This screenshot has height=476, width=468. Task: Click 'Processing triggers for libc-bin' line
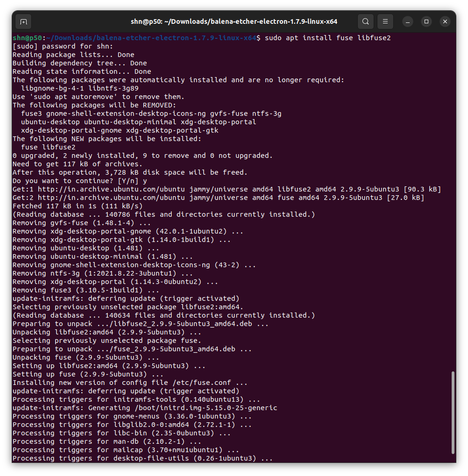click(x=121, y=433)
